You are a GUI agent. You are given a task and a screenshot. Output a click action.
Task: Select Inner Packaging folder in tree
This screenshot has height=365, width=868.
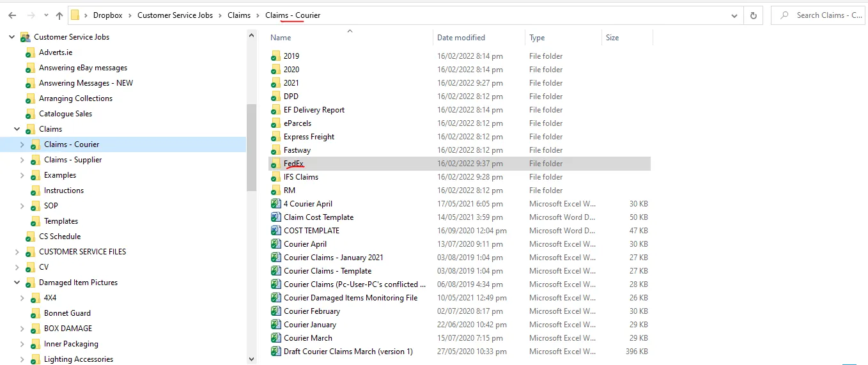71,344
